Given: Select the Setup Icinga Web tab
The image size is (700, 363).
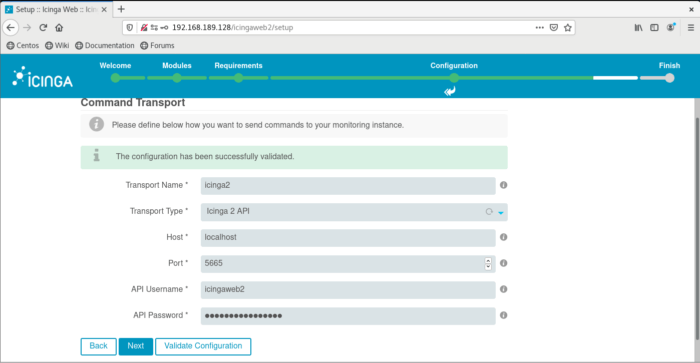Looking at the screenshot, I should point(56,9).
